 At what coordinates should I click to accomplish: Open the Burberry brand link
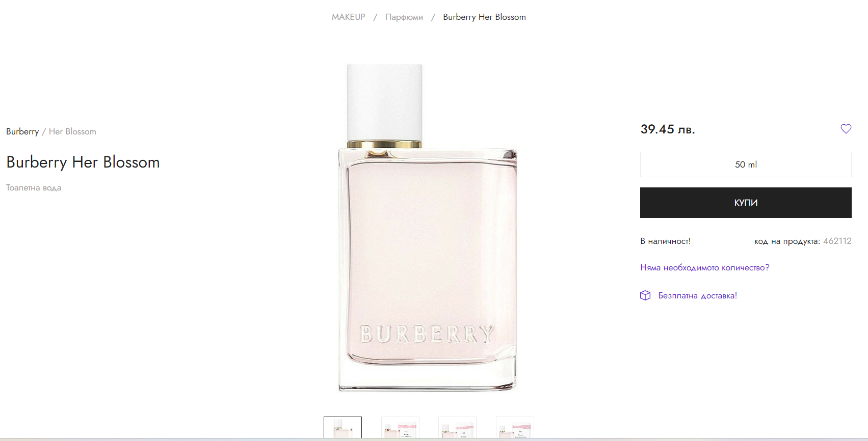tap(22, 131)
